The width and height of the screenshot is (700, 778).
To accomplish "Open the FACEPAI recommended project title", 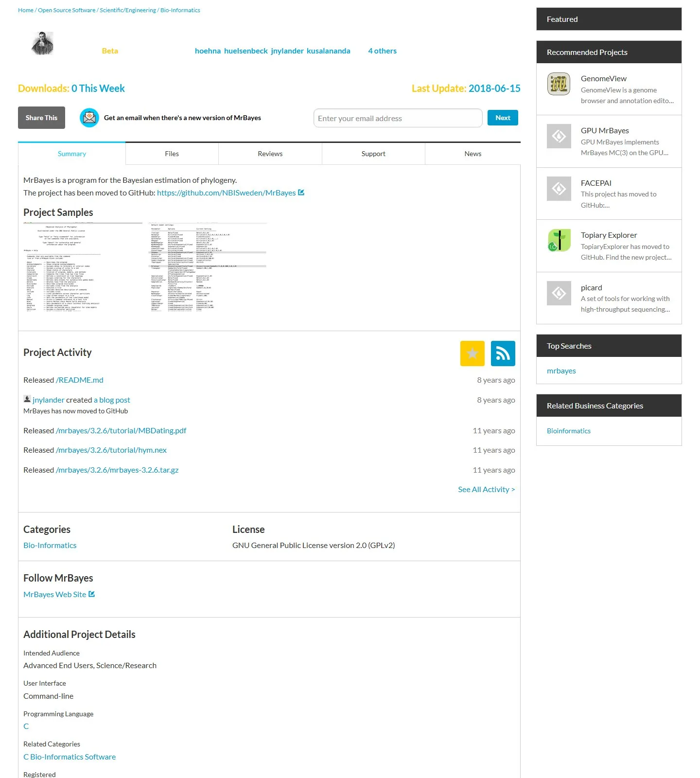I will click(596, 183).
